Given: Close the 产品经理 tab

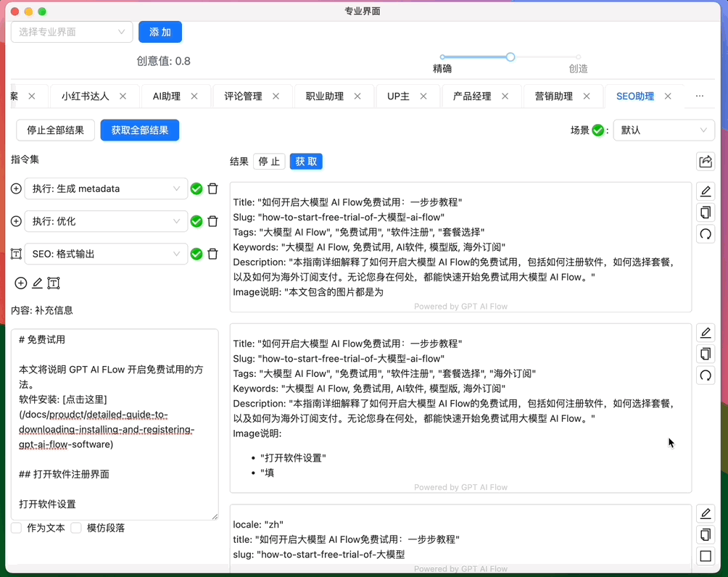Looking at the screenshot, I should coord(505,96).
